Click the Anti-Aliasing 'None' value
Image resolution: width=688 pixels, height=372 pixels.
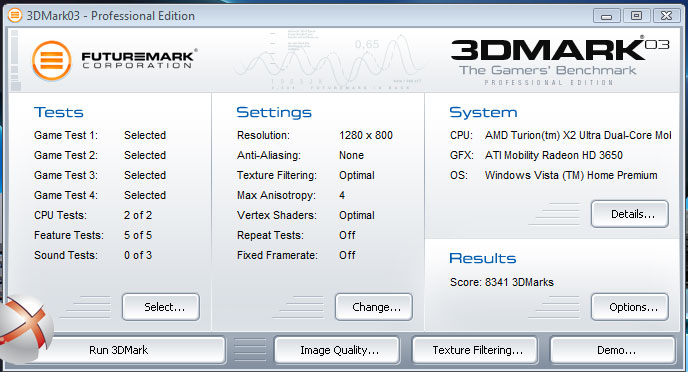click(351, 155)
